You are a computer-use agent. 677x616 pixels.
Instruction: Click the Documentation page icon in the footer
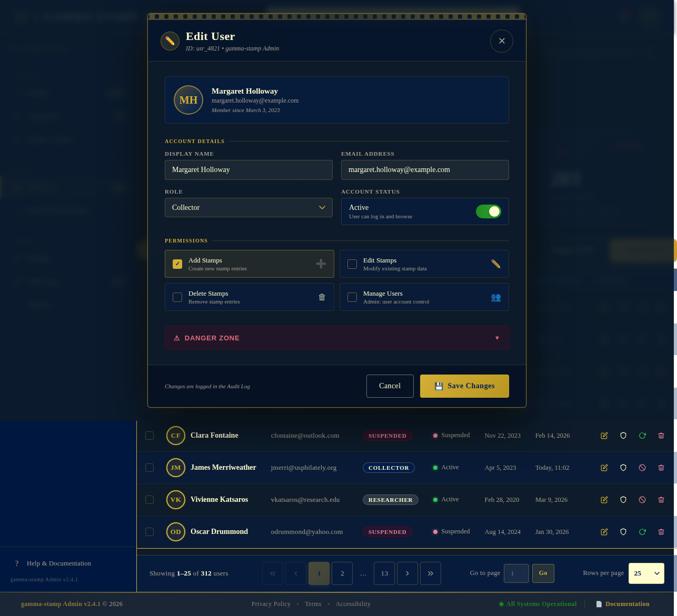(x=599, y=604)
